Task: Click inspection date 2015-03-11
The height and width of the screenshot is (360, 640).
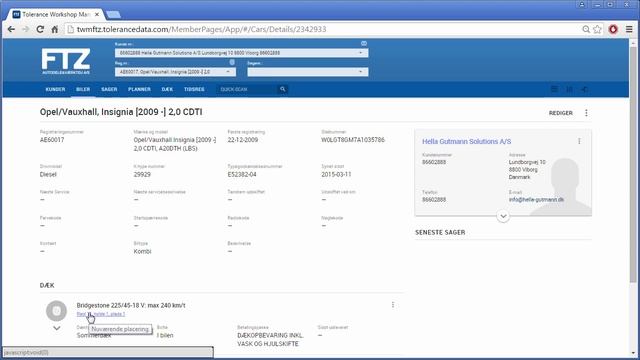Action: click(336, 174)
